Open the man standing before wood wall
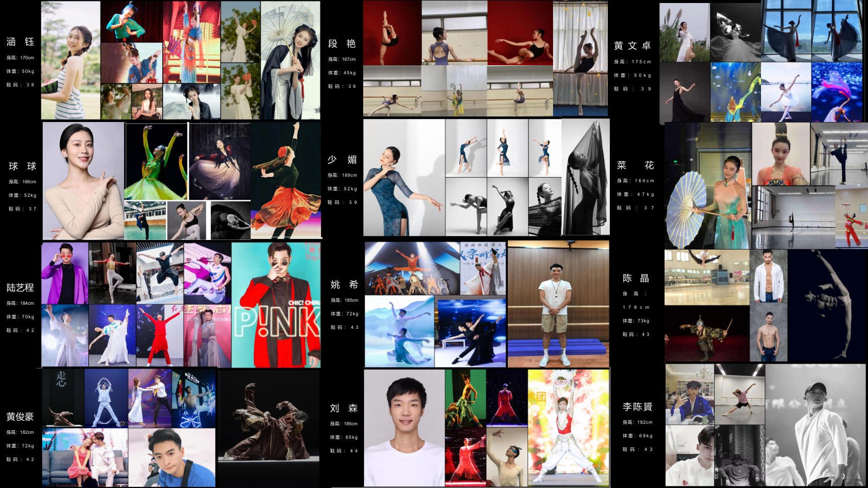This screenshot has width=868, height=488. (x=559, y=304)
